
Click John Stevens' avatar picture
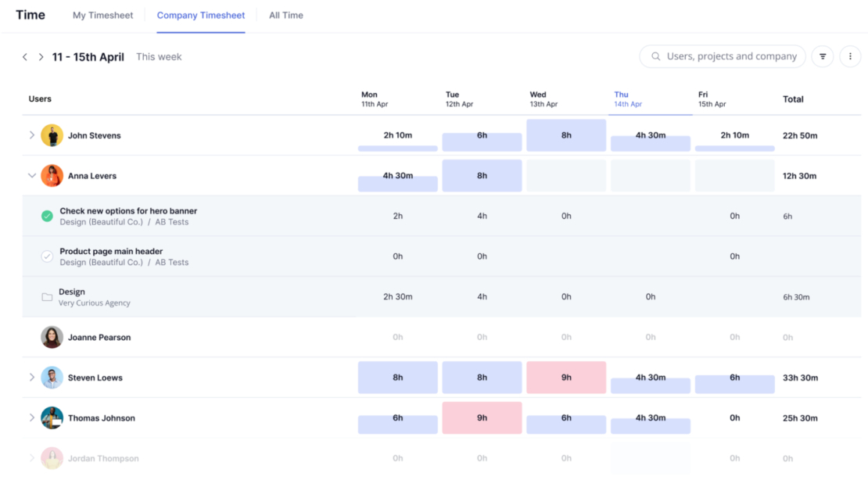[52, 135]
